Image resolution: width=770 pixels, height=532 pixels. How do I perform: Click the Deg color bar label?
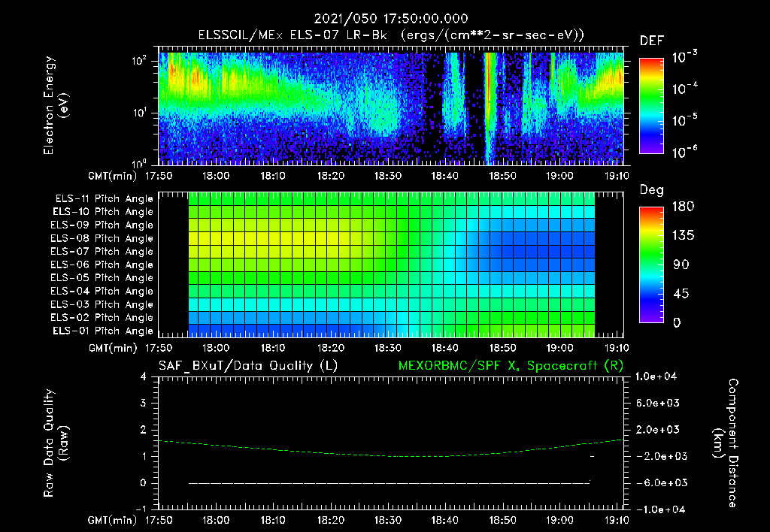[x=652, y=190]
